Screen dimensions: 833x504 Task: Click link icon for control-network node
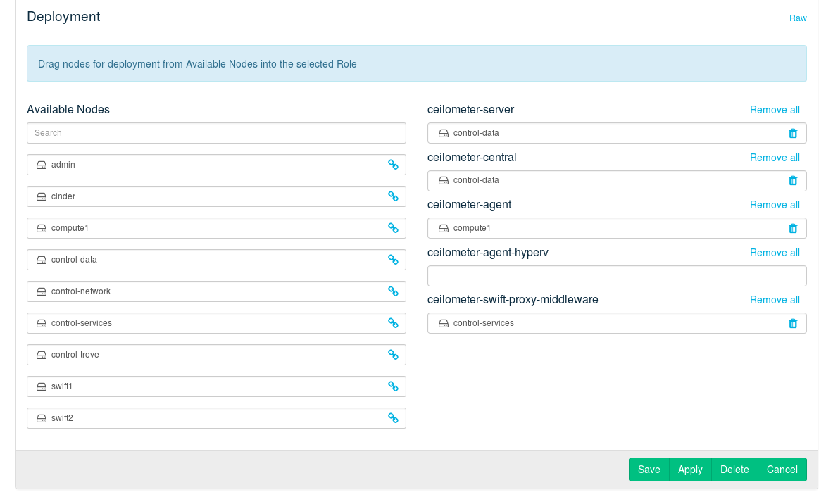(393, 291)
